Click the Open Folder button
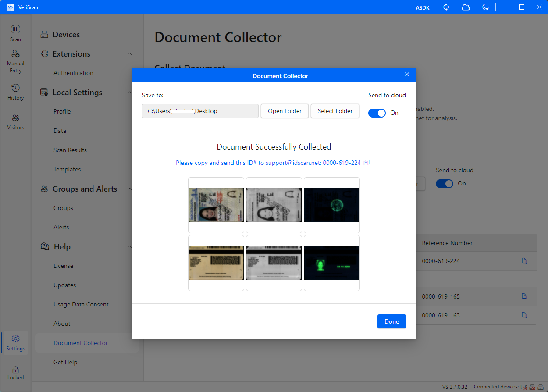 pos(285,111)
